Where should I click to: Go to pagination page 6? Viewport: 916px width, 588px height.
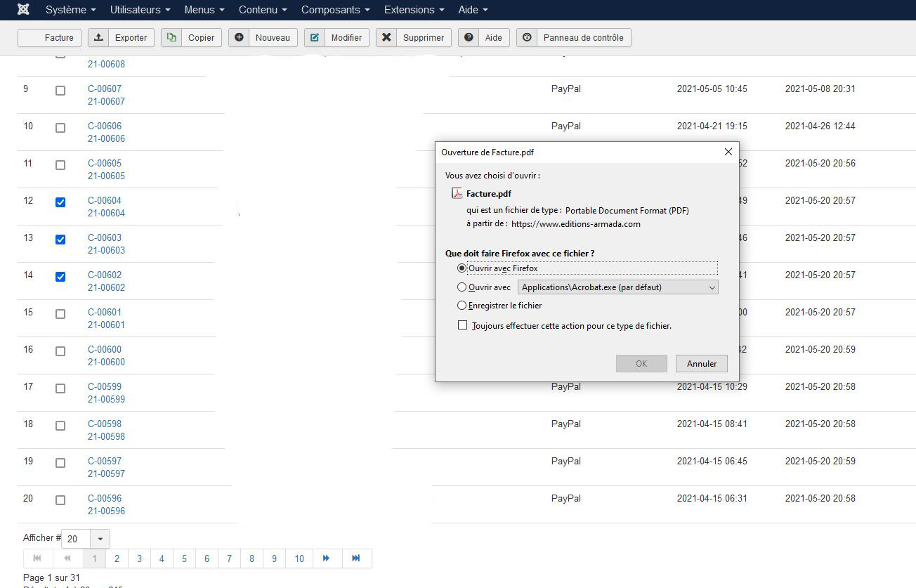(207, 558)
